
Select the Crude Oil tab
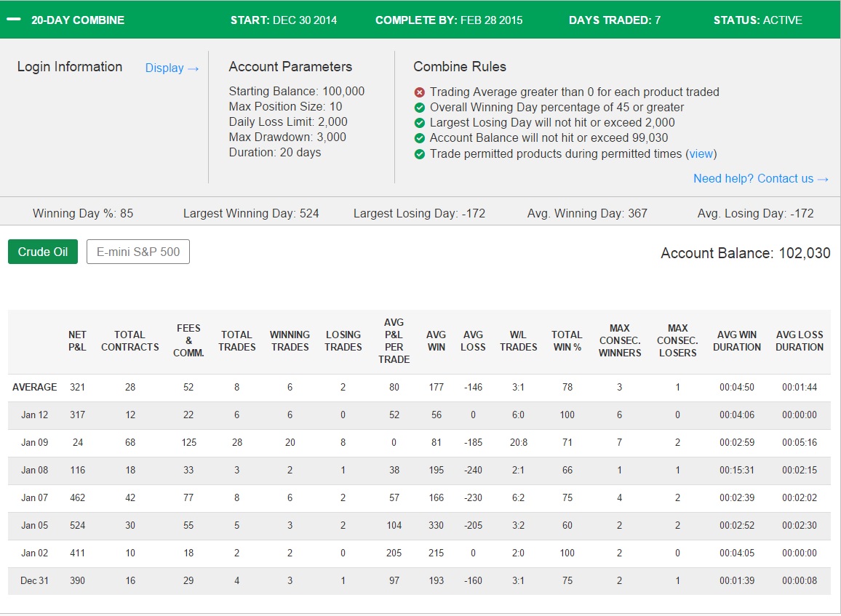pyautogui.click(x=43, y=252)
